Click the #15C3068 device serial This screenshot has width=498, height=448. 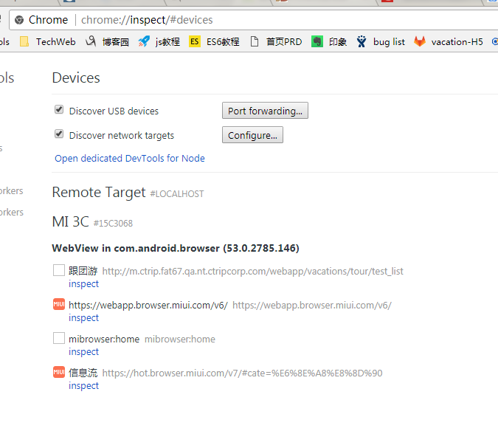(113, 224)
